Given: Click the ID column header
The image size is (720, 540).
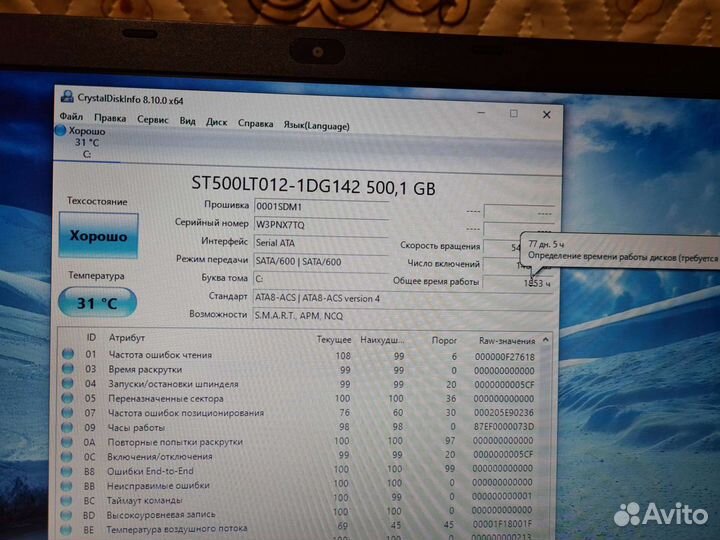Looking at the screenshot, I should pos(91,338).
